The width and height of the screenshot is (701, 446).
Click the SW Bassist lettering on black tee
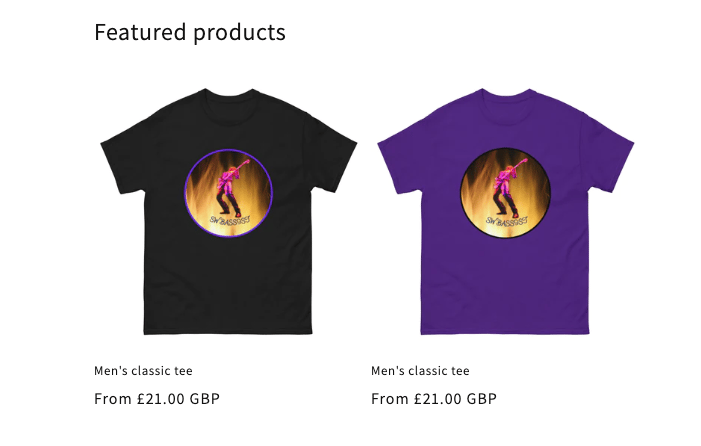click(231, 220)
